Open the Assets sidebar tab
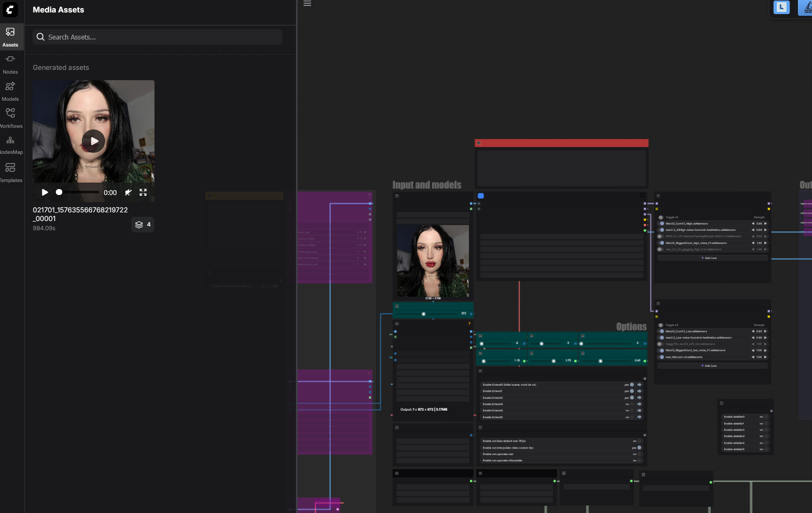Screen dimensions: 812x513 (10, 37)
